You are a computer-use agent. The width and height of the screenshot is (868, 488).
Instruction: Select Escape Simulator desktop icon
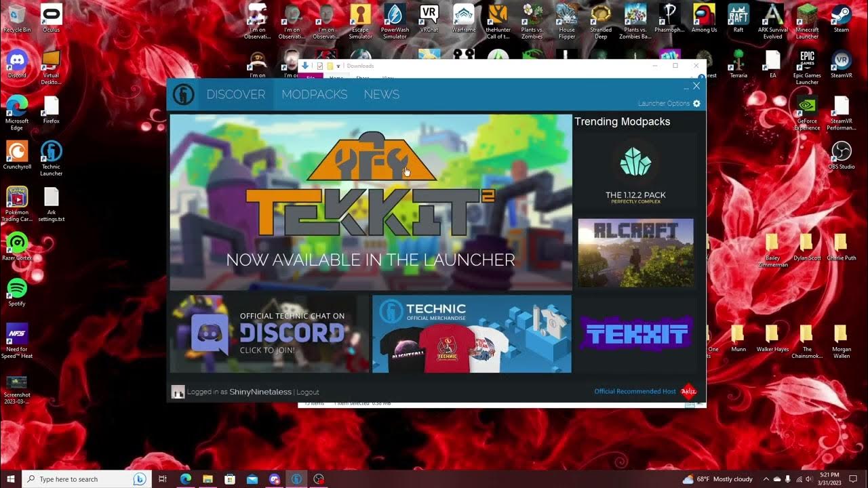coord(360,22)
